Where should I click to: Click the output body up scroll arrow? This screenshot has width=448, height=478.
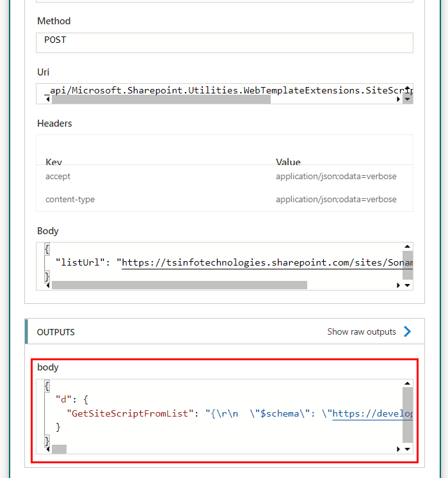[x=408, y=383]
